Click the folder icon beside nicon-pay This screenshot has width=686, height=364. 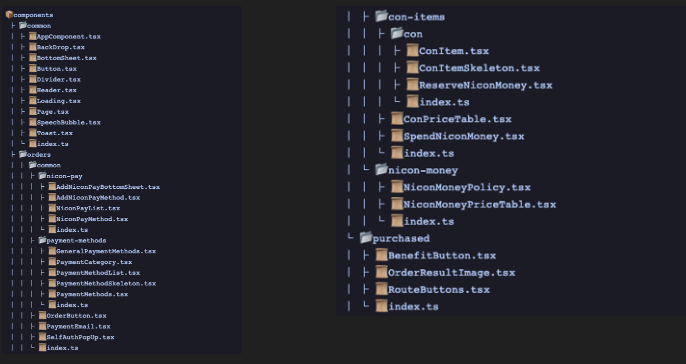(42, 176)
